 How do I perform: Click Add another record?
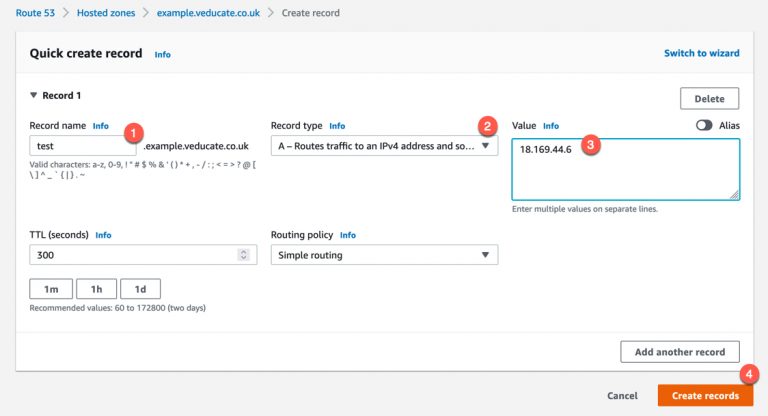(x=679, y=351)
